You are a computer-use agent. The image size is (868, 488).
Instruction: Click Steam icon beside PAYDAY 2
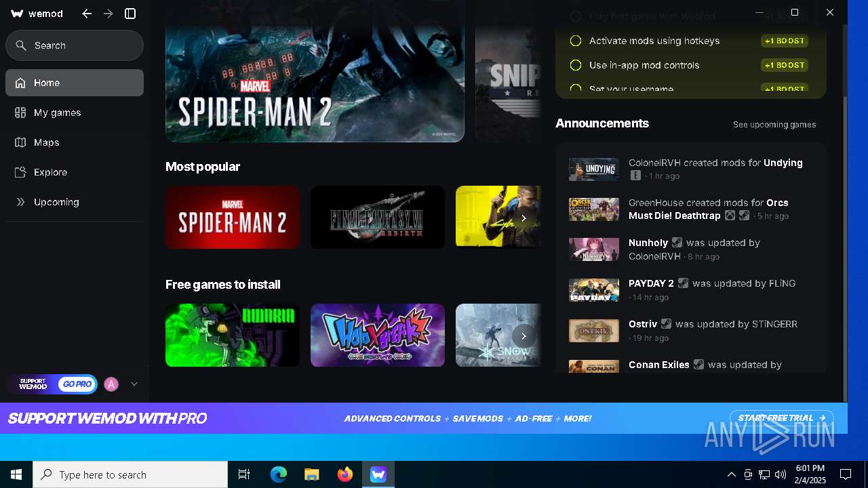pyautogui.click(x=683, y=283)
